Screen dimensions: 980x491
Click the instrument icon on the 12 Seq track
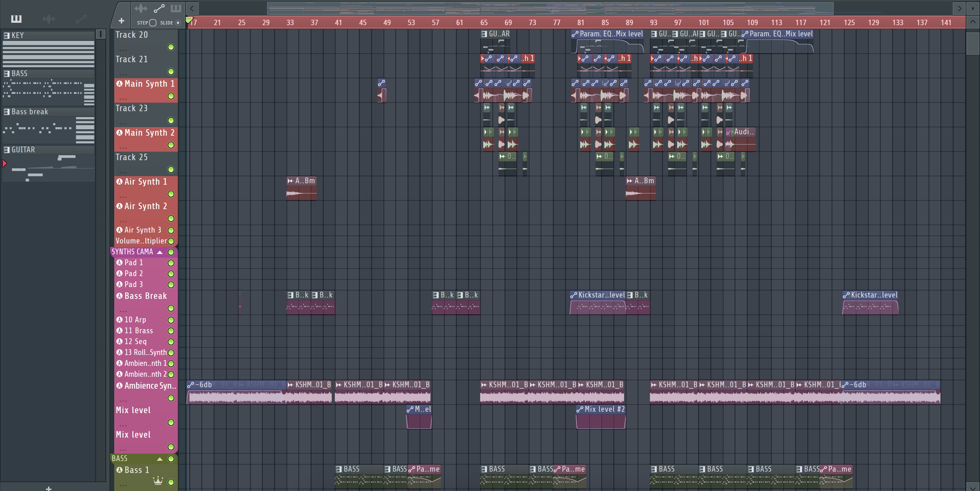pos(119,341)
